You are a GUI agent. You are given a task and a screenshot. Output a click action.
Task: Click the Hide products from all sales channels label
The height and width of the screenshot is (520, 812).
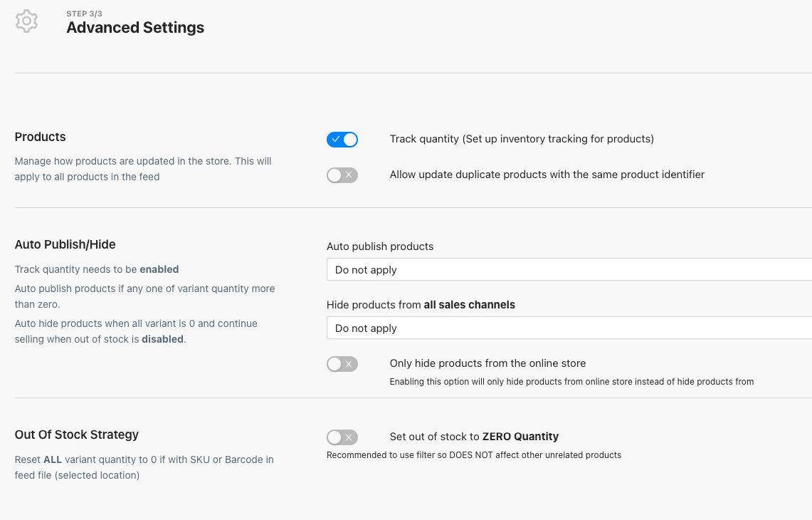421,305
